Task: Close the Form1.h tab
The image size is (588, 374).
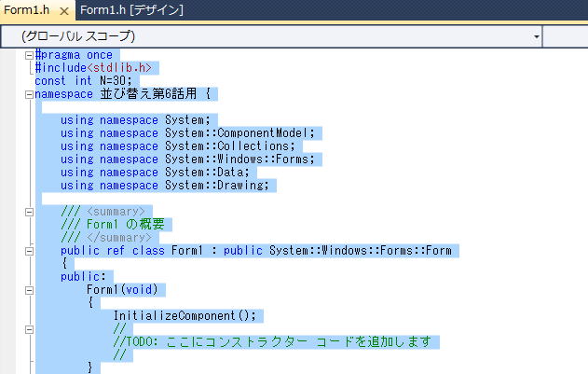Action: 64,11
